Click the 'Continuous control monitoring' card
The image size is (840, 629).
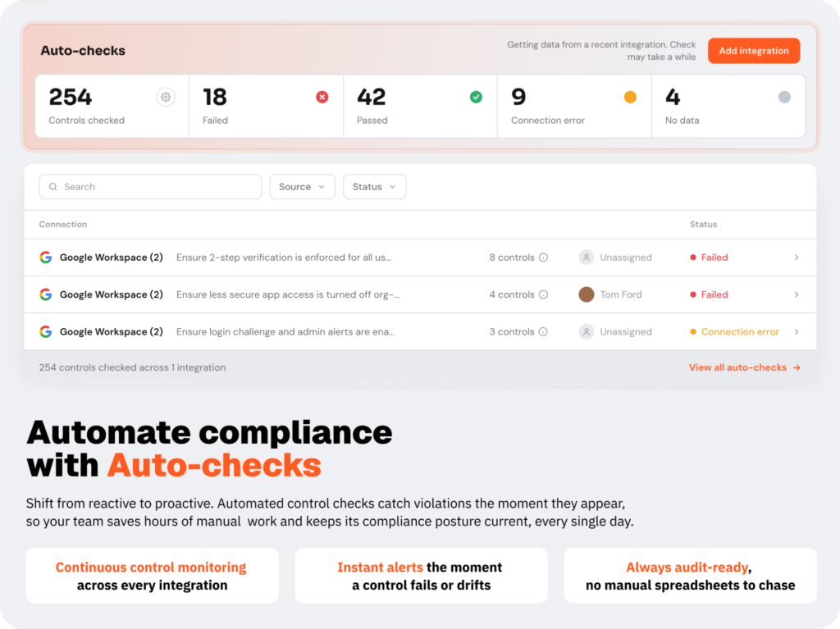[x=152, y=576]
